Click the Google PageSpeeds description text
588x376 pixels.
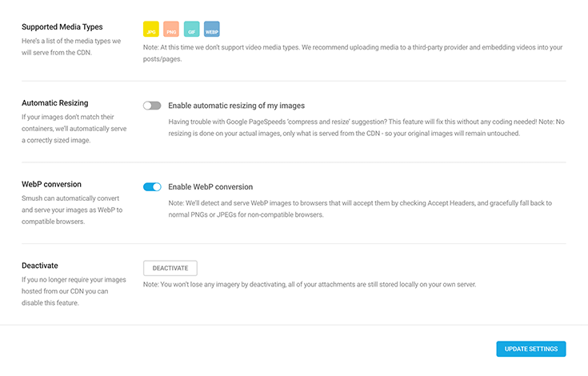(x=366, y=127)
